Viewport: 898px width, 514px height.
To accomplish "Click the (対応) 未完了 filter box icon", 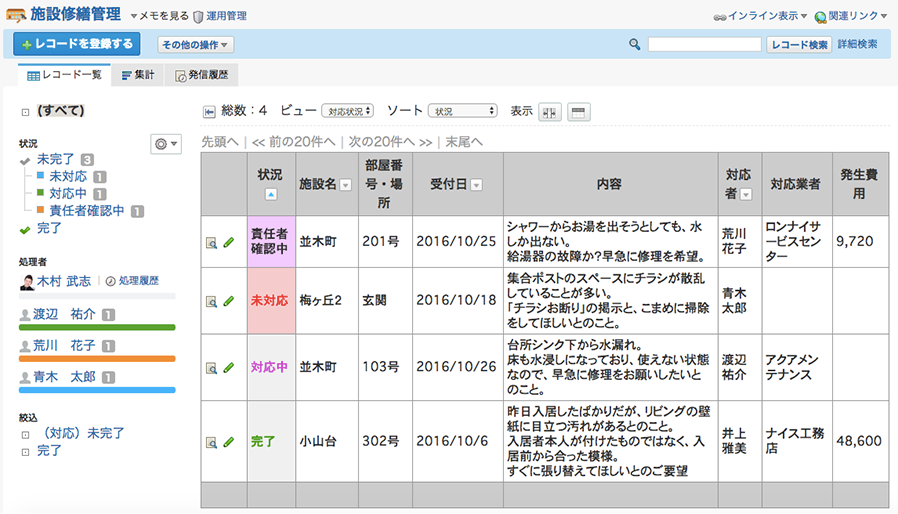I will coord(25,435).
